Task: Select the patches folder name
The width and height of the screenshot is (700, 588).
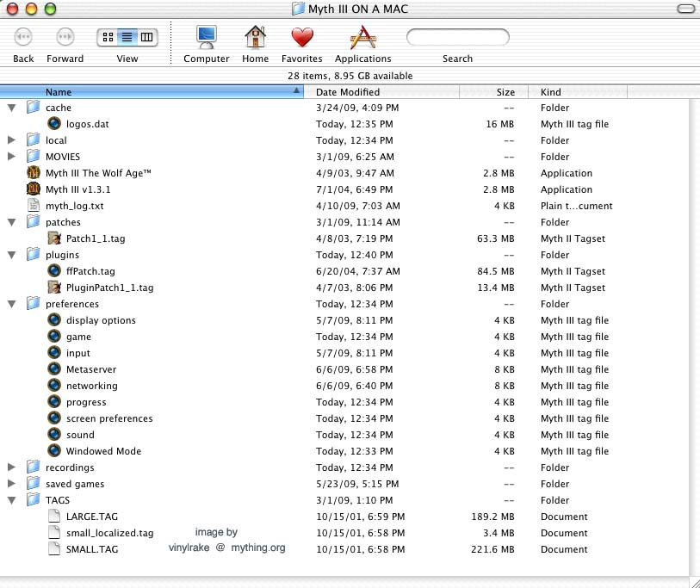Action: (63, 222)
